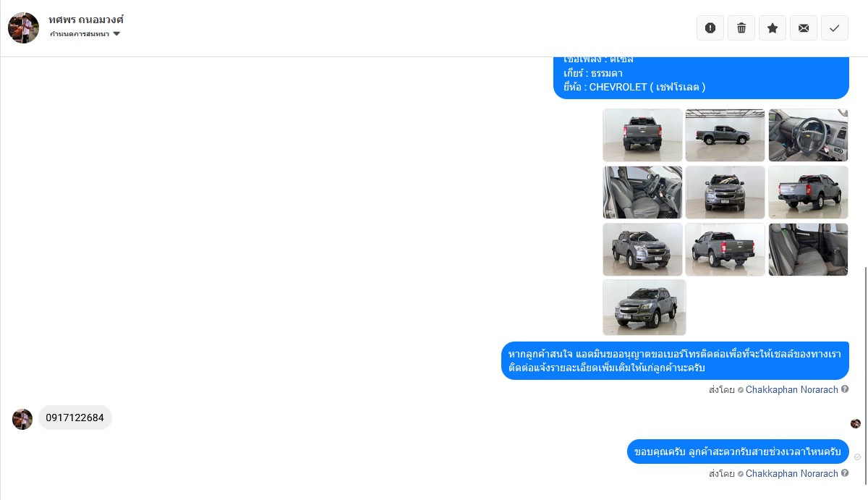The image size is (868, 500).
Task: Open the ทศพร ถนอมวงศ์ contact name
Action: (x=86, y=20)
